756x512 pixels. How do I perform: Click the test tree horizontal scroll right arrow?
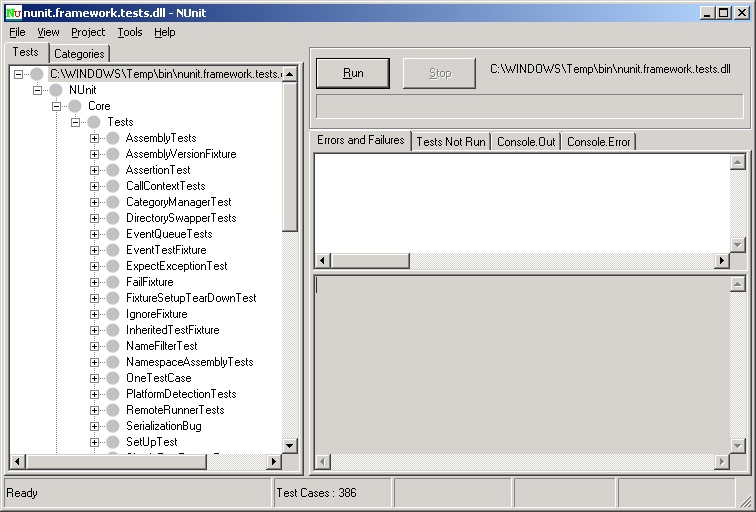point(274,461)
